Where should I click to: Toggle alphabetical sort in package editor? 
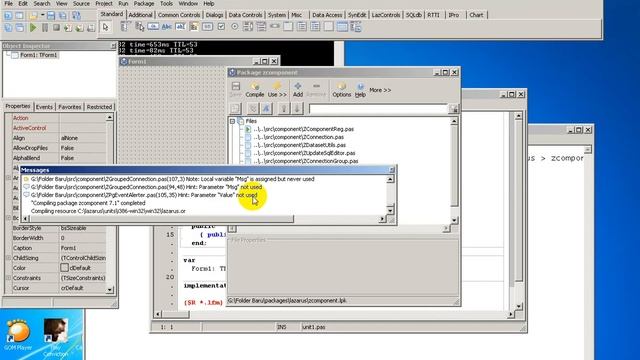266,109
